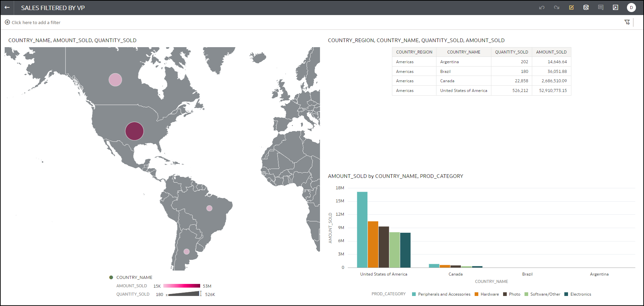Sort by the QUANTITY_SOLD column header
The width and height of the screenshot is (644, 306).
511,52
